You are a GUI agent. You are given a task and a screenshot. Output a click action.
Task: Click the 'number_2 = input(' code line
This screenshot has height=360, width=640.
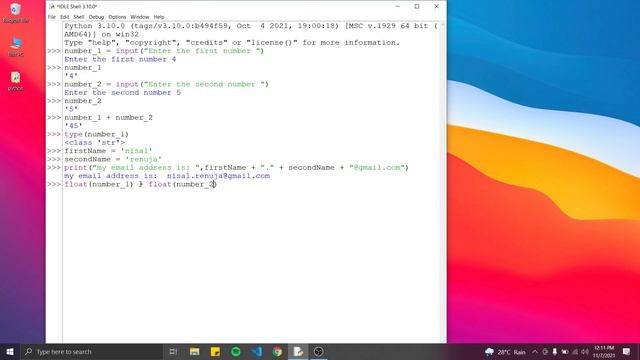tap(167, 84)
